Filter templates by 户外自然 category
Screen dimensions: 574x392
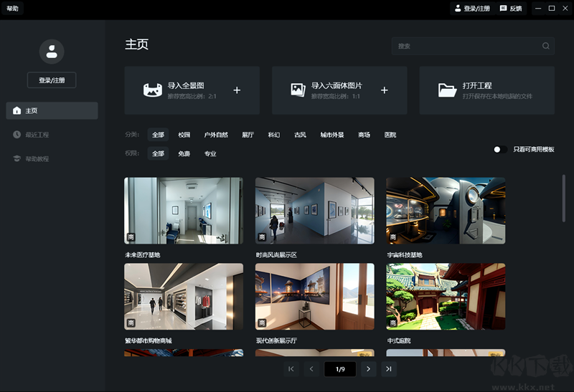[216, 135]
